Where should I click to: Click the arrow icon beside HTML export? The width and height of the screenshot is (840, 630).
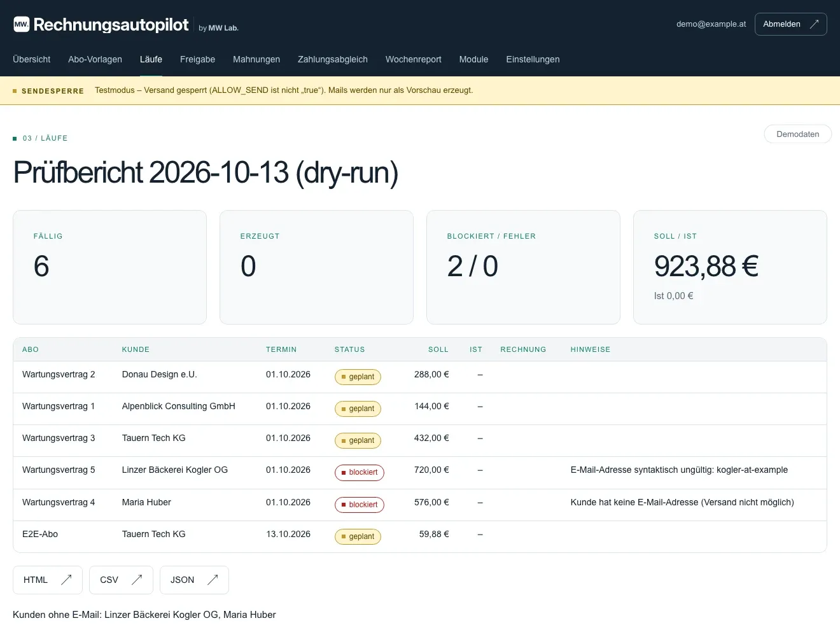tap(66, 580)
